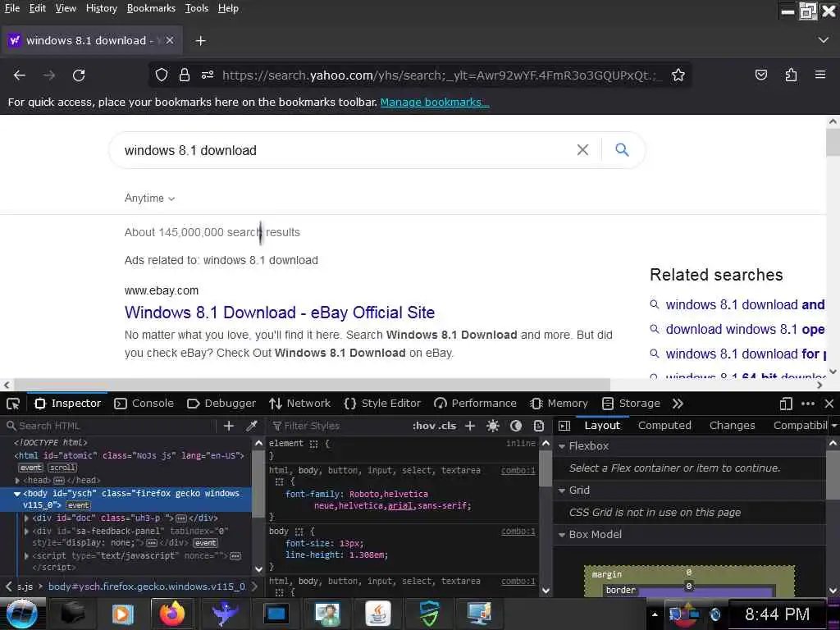The width and height of the screenshot is (840, 630).
Task: Click the padlock site security icon
Action: pyautogui.click(x=185, y=75)
